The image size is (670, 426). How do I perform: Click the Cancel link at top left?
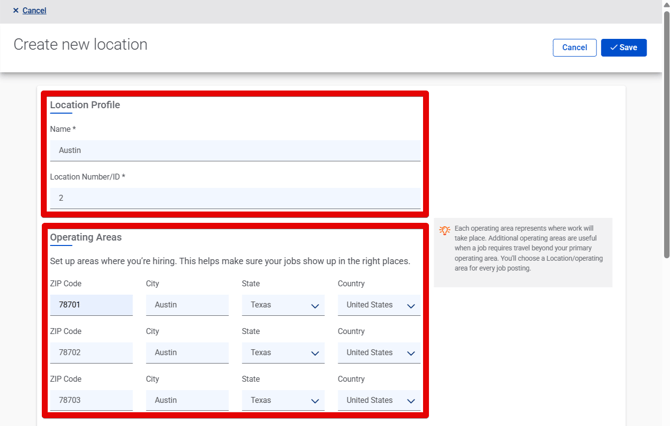tap(34, 11)
